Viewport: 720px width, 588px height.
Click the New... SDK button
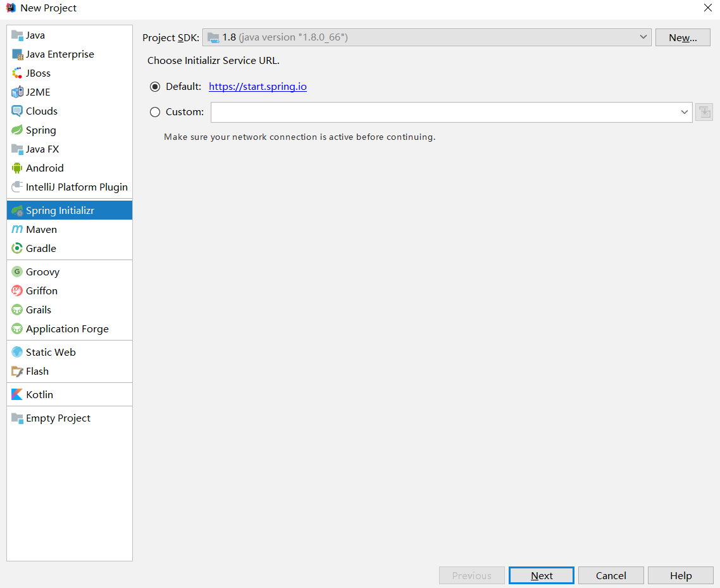click(x=682, y=37)
